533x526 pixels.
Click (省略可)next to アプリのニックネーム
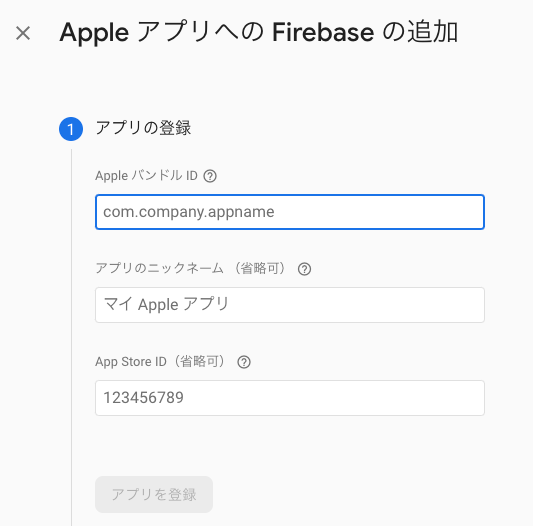point(260,268)
